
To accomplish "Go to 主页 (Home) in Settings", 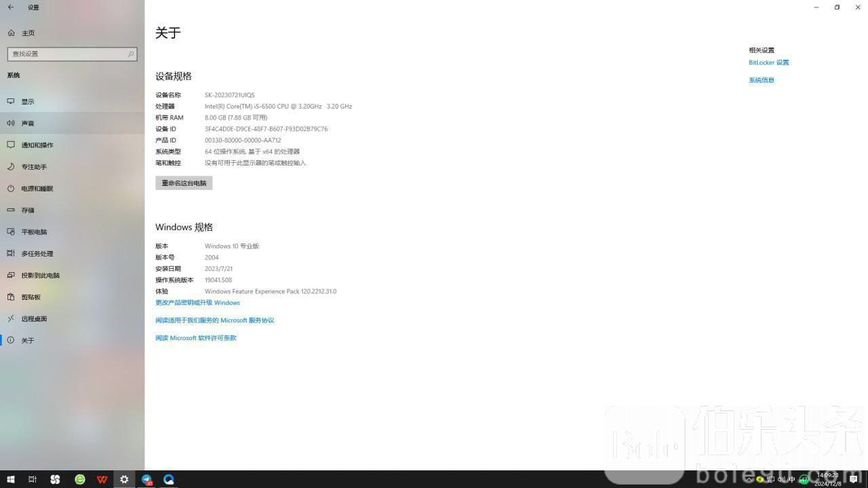I will click(x=27, y=33).
